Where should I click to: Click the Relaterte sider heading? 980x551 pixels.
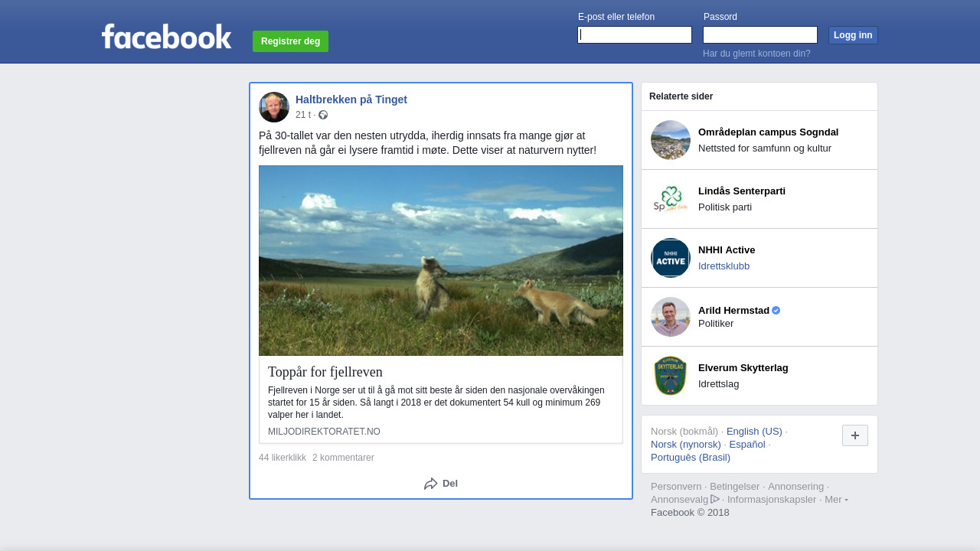click(681, 96)
